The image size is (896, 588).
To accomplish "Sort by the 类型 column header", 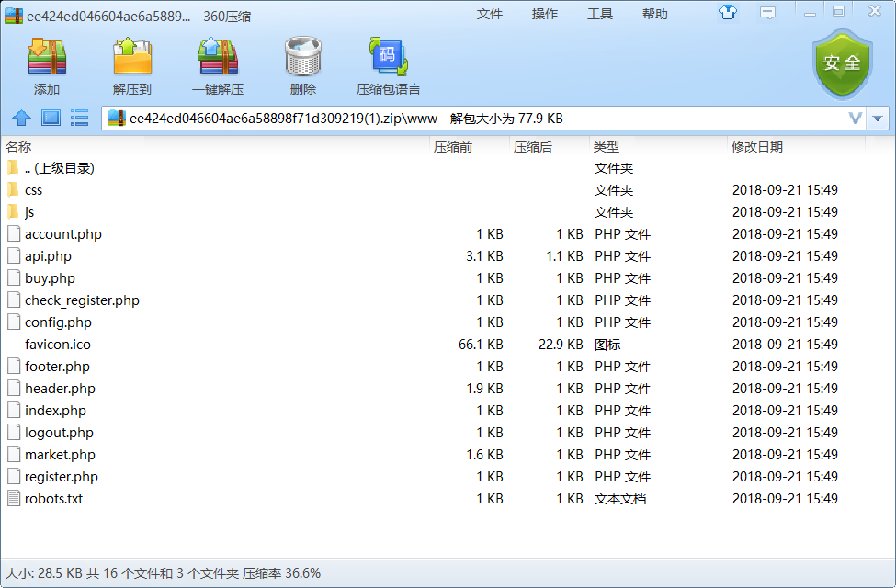I will (x=607, y=147).
